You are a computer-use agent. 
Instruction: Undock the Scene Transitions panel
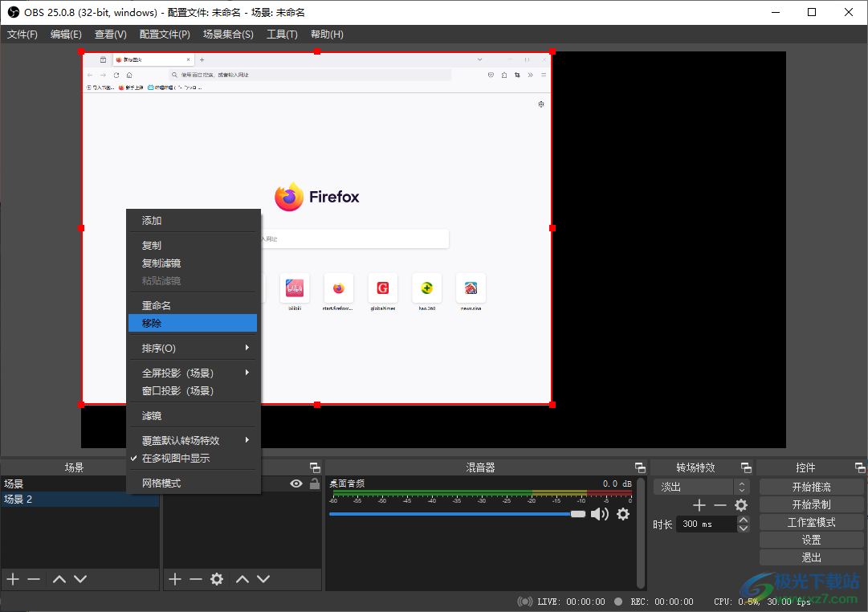(746, 468)
